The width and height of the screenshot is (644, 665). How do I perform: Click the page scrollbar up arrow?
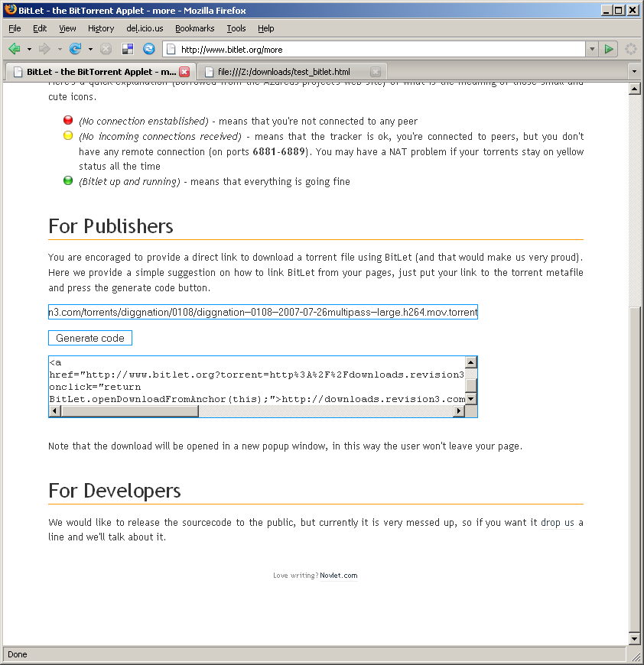(635, 89)
